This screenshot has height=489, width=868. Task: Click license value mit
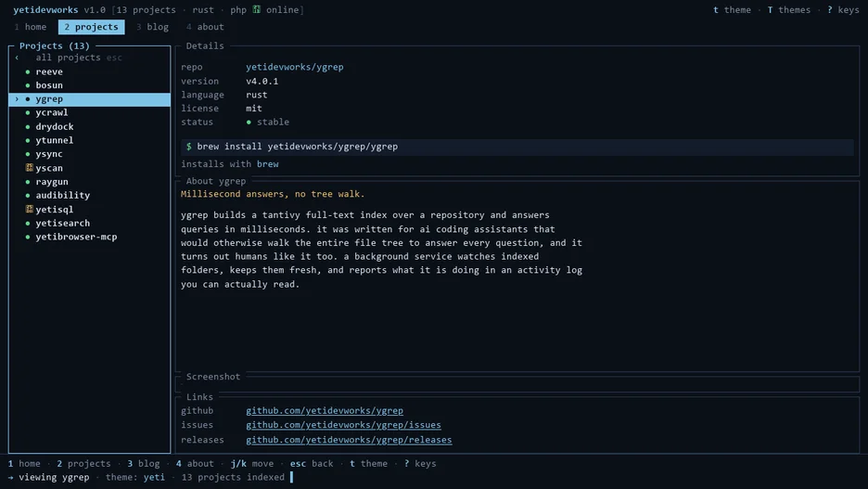(254, 109)
